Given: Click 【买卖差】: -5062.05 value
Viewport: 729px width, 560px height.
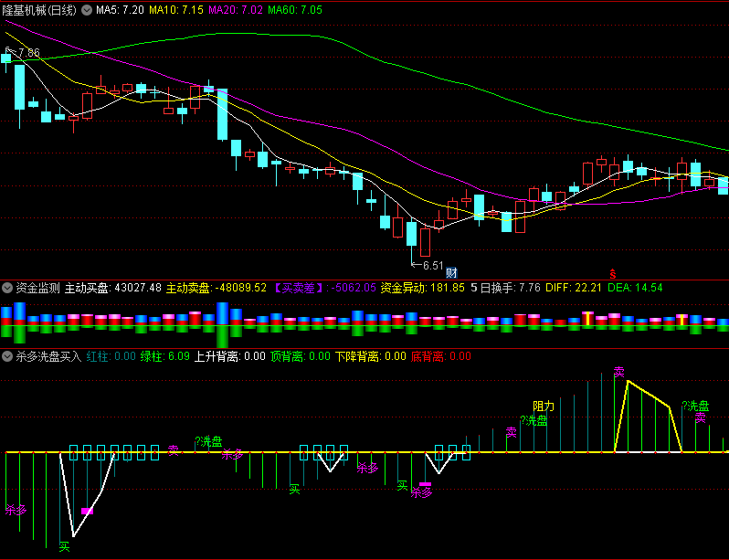Looking at the screenshot, I should pyautogui.click(x=323, y=288).
